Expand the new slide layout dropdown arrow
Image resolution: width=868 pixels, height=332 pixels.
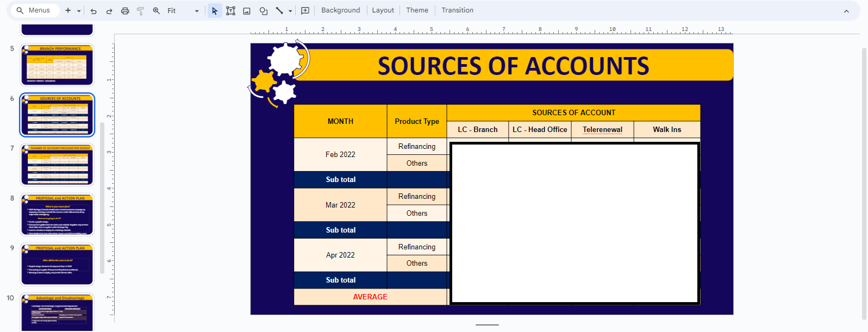tap(79, 11)
